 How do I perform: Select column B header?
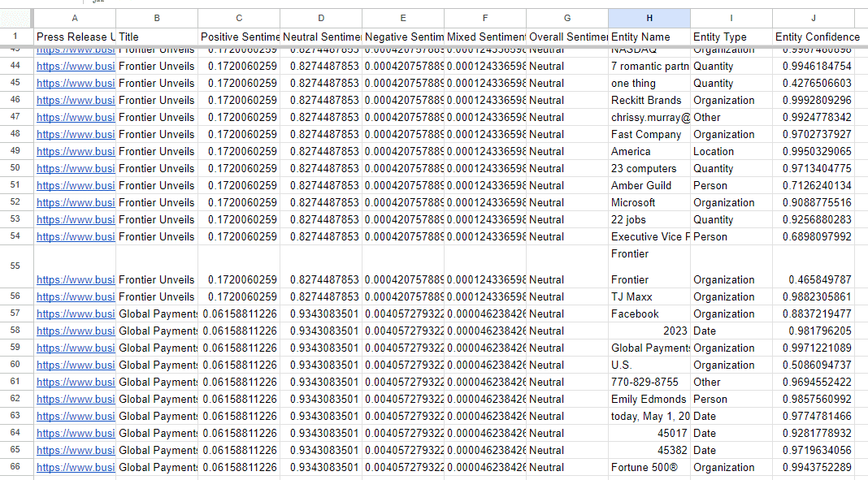click(157, 18)
